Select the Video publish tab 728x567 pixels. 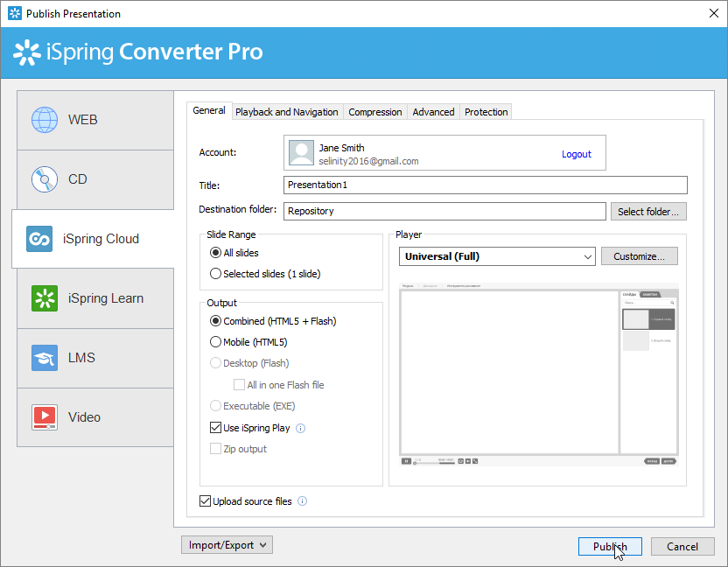[x=95, y=417]
